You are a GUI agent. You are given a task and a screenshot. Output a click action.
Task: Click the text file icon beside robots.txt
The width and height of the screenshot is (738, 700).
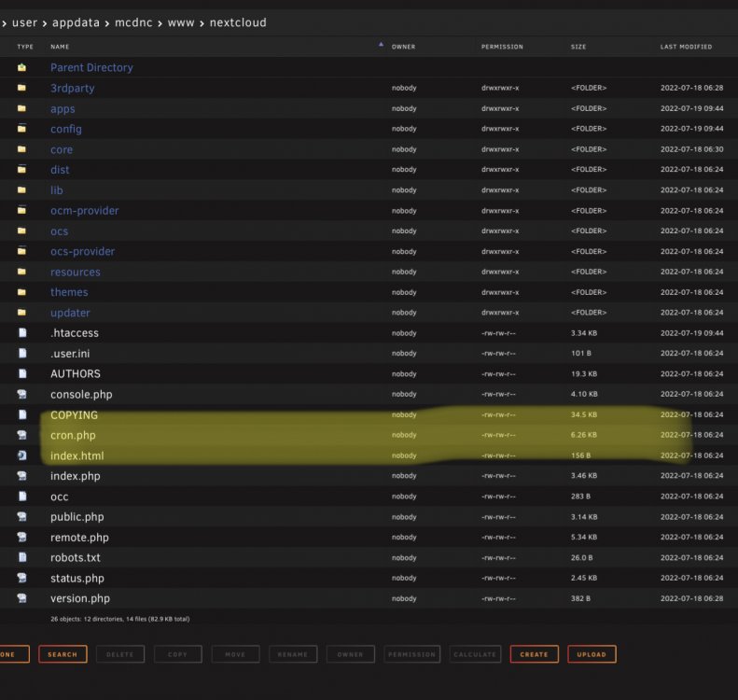pyautogui.click(x=22, y=557)
